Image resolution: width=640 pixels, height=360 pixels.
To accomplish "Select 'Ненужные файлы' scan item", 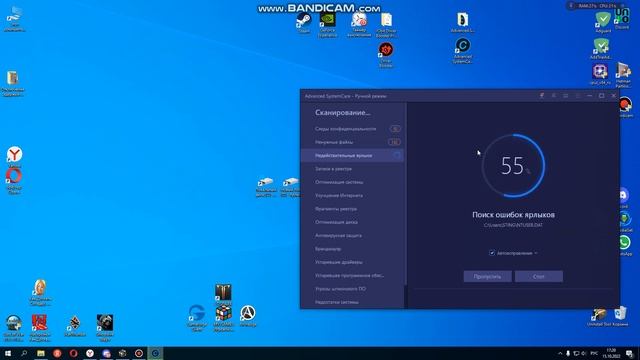I will click(x=352, y=142).
